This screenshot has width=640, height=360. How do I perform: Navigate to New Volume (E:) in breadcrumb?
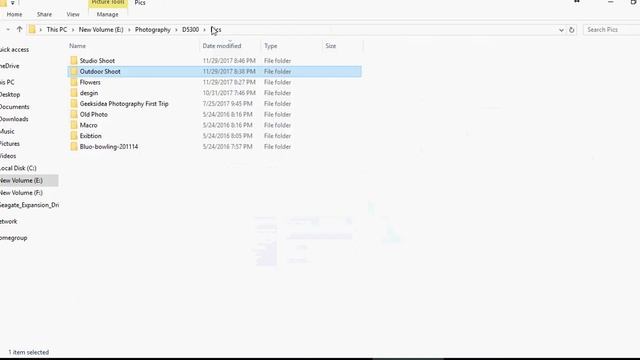pos(101,30)
